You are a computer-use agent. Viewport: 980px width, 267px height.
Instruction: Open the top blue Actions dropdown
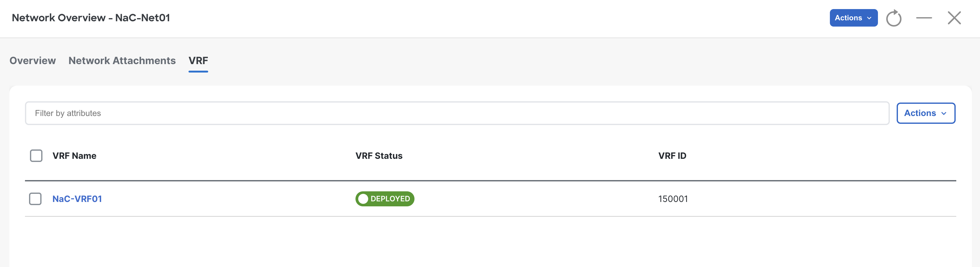853,18
